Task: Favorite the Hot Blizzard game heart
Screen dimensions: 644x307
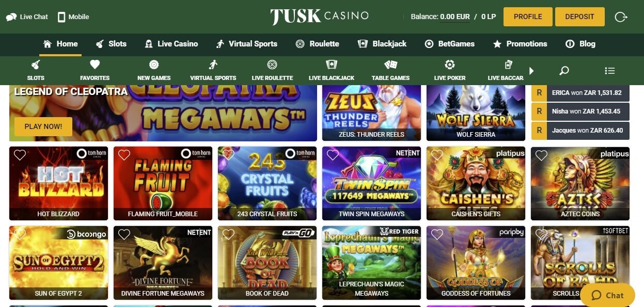Action: coord(20,155)
